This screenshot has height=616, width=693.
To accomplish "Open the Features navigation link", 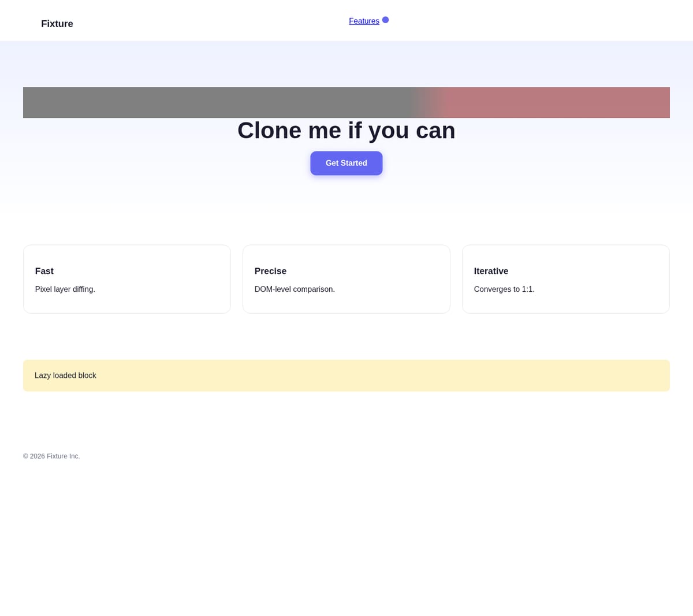I will pyautogui.click(x=364, y=21).
